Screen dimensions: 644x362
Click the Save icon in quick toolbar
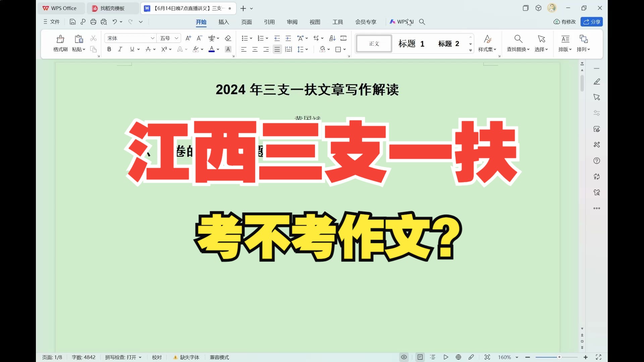point(72,22)
